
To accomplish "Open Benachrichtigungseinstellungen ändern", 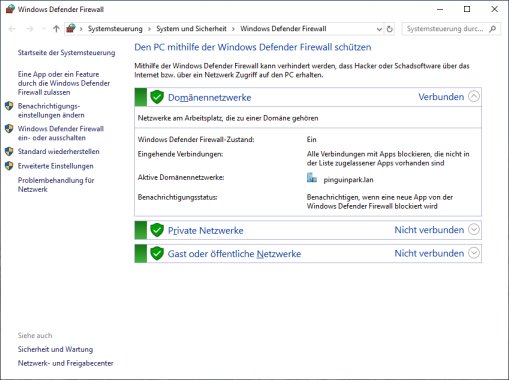I will click(51, 111).
